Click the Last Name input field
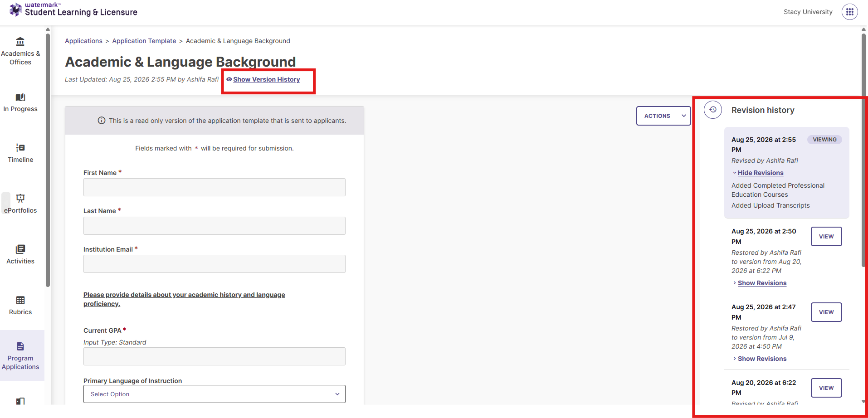This screenshot has height=418, width=868. coord(215,226)
